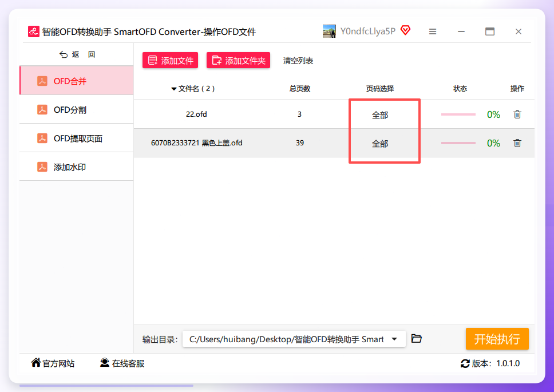The height and width of the screenshot is (392, 554).
Task: Toggle file name column sort arrow
Action: 174,89
